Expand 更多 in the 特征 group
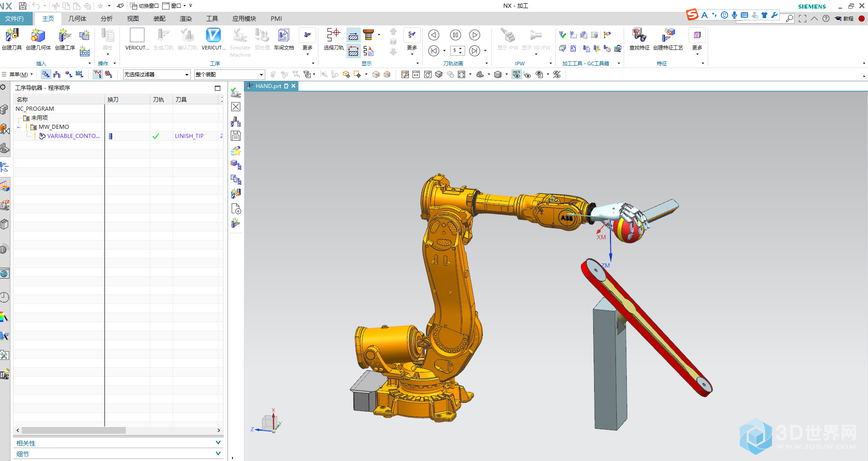This screenshot has height=461, width=868. pyautogui.click(x=697, y=42)
